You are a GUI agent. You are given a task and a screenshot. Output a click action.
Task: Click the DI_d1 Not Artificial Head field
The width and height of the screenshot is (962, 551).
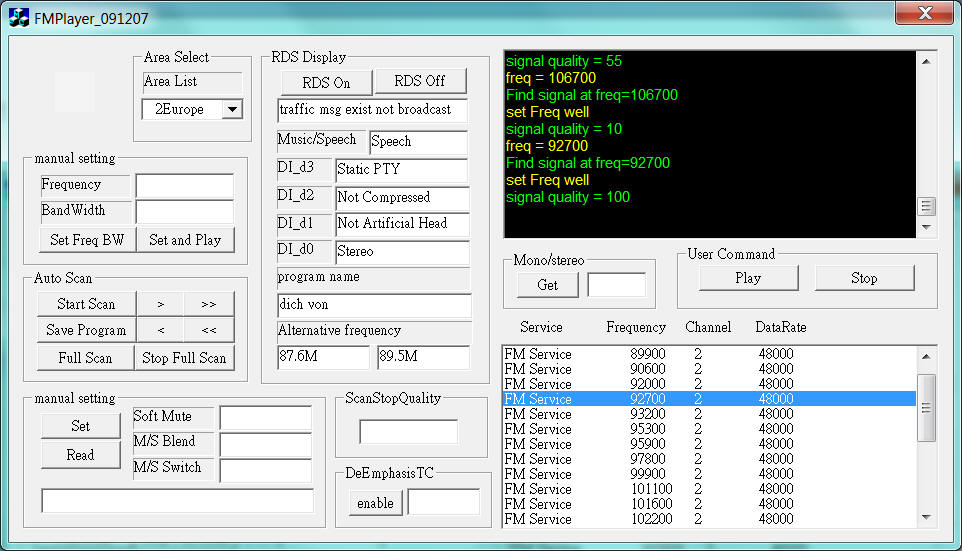click(x=402, y=224)
